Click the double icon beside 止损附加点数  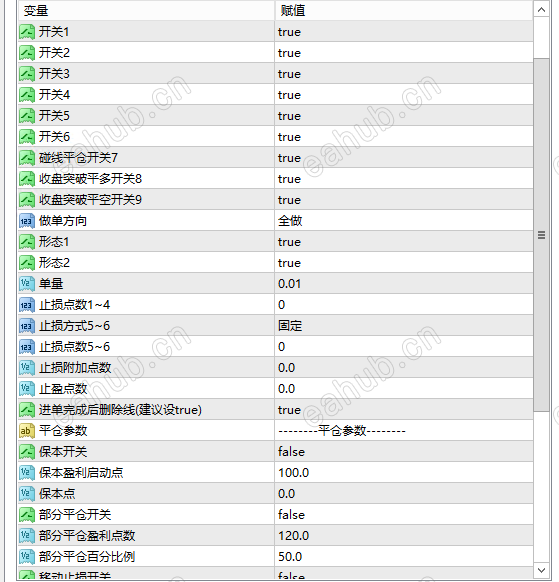pos(27,367)
